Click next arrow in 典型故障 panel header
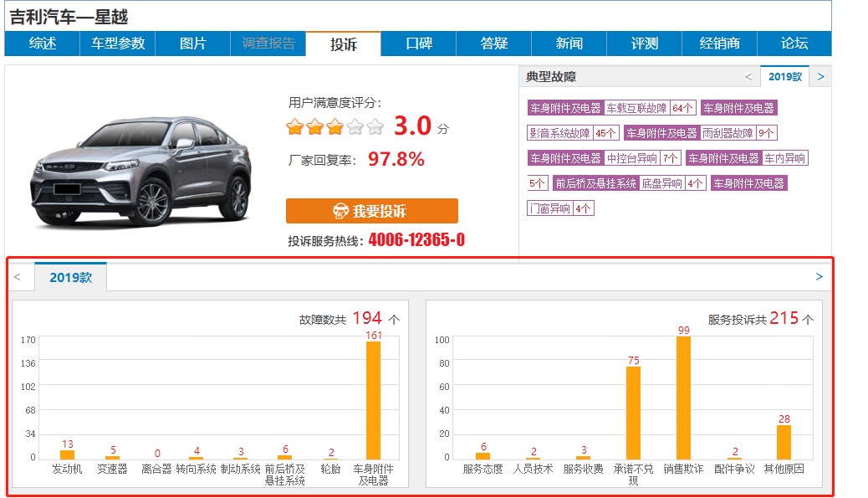 click(820, 76)
